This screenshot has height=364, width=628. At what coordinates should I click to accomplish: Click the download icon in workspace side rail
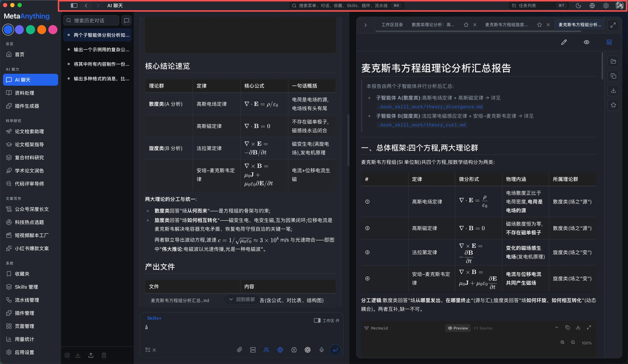pyautogui.click(x=613, y=90)
